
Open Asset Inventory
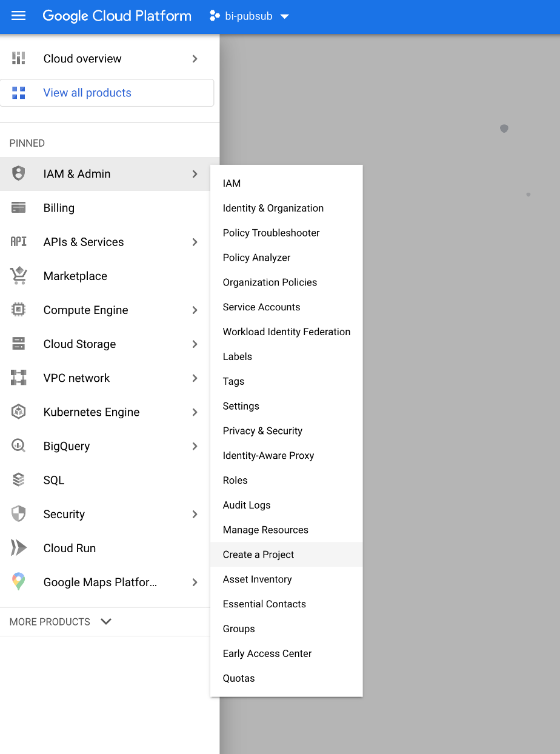pos(286,579)
